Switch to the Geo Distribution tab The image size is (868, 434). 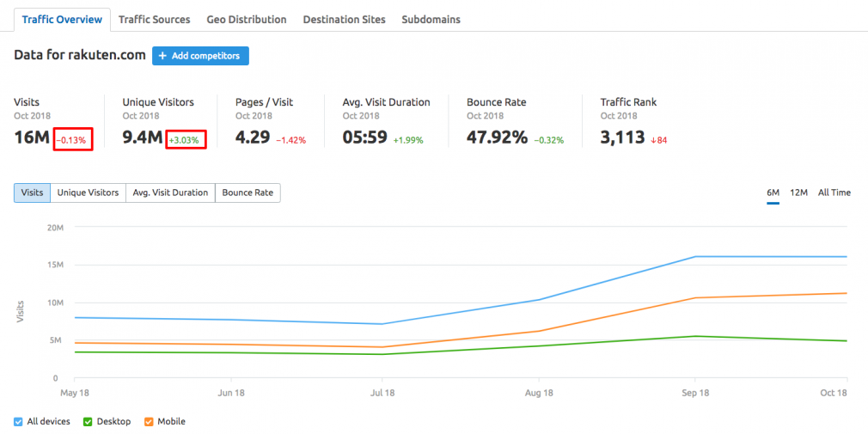(247, 20)
